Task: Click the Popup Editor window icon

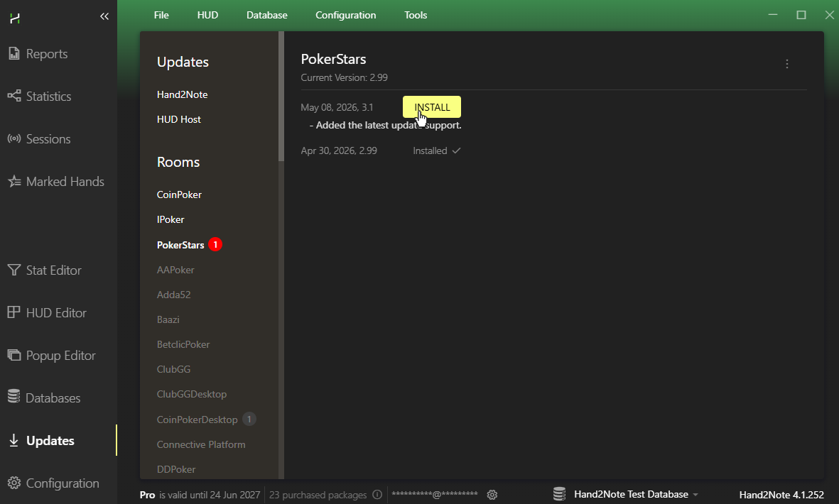Action: 14,355
